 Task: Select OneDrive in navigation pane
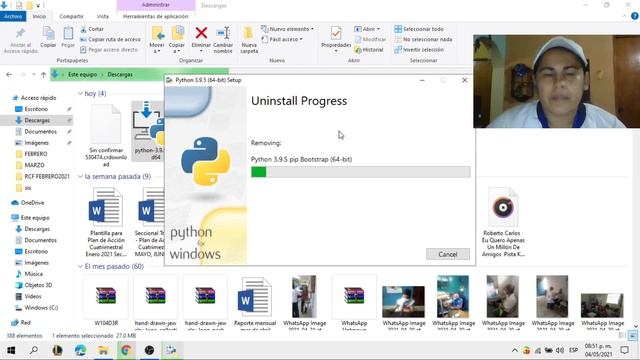(x=32, y=202)
